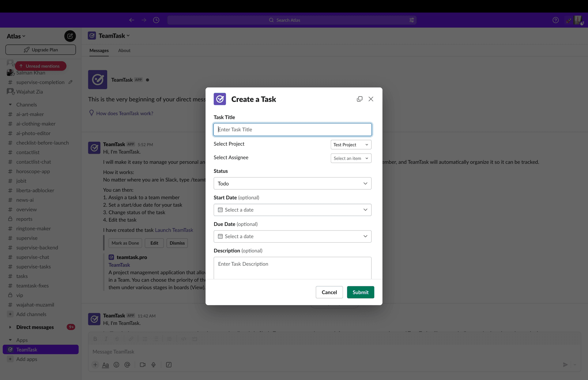Image resolution: width=588 pixels, height=380 pixels.
Task: Expand the Direct messages section
Action: point(10,327)
